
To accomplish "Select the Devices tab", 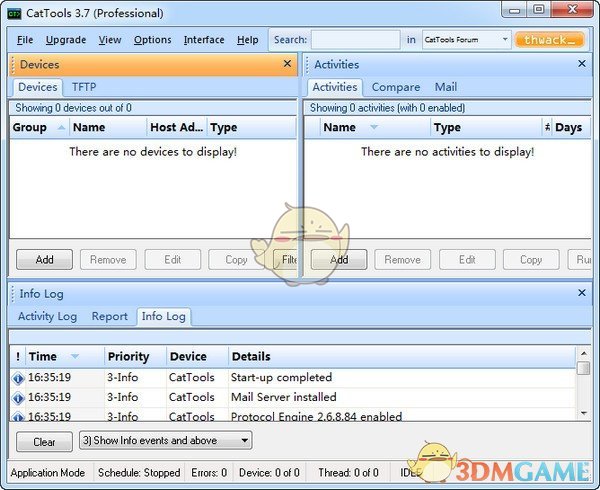I will [38, 87].
